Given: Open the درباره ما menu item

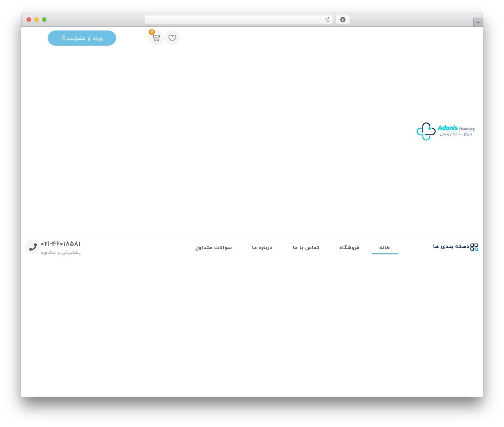Looking at the screenshot, I should [x=262, y=247].
